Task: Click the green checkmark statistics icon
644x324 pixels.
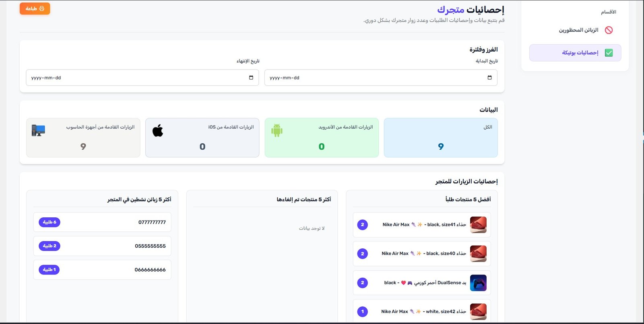Action: click(609, 53)
